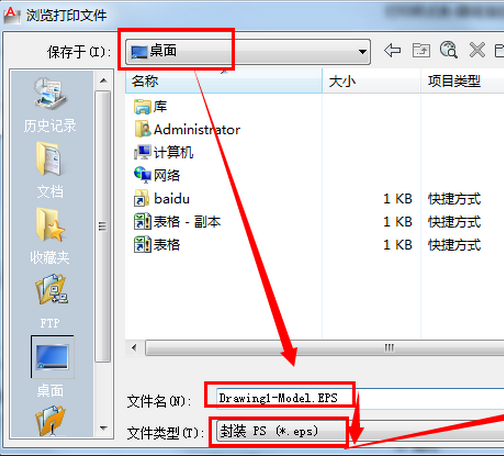Select the Administrator folder in list

click(x=187, y=130)
